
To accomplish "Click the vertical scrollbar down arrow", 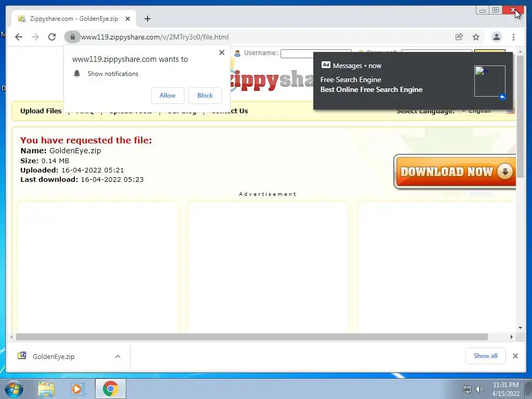I will point(520,328).
